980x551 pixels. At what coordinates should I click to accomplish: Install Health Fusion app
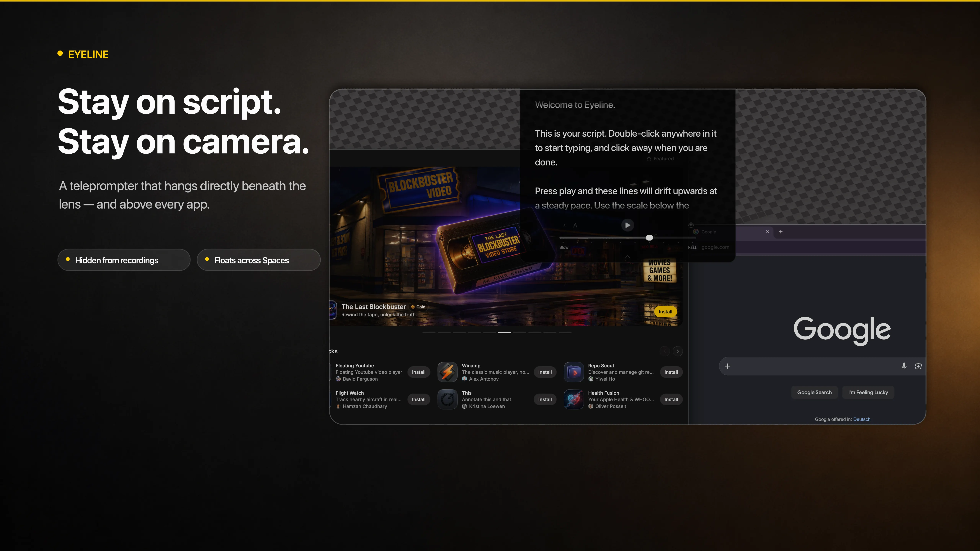tap(671, 400)
